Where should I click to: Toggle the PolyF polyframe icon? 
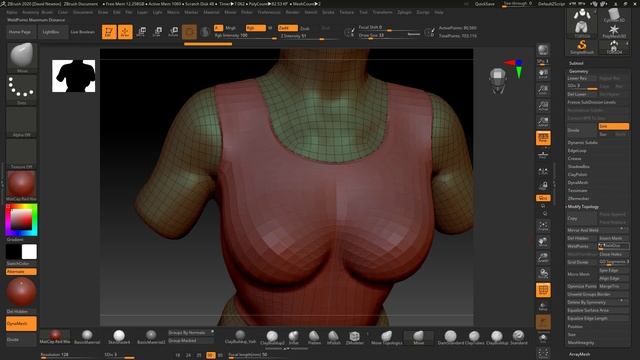543,290
